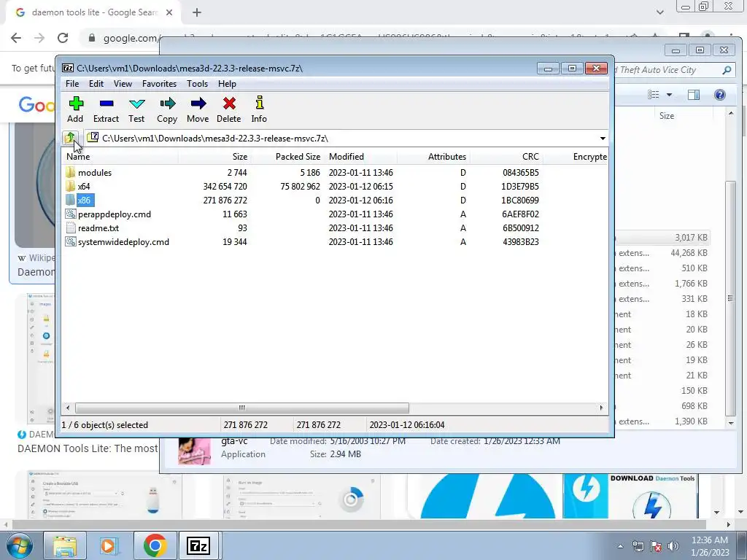Open File Explorer from the taskbar
747x560 pixels.
[x=65, y=545]
